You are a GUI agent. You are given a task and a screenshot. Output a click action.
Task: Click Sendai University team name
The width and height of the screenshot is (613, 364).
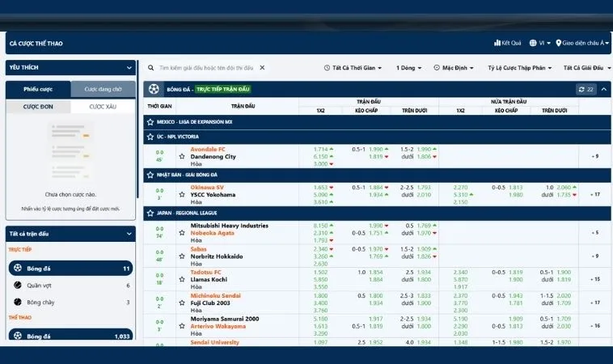coord(214,342)
